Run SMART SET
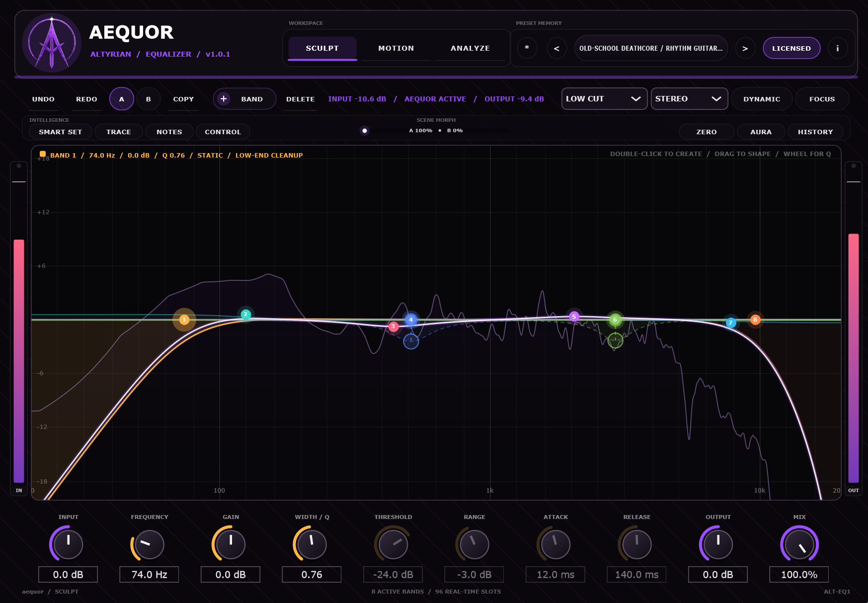The width and height of the screenshot is (868, 603). coord(61,132)
